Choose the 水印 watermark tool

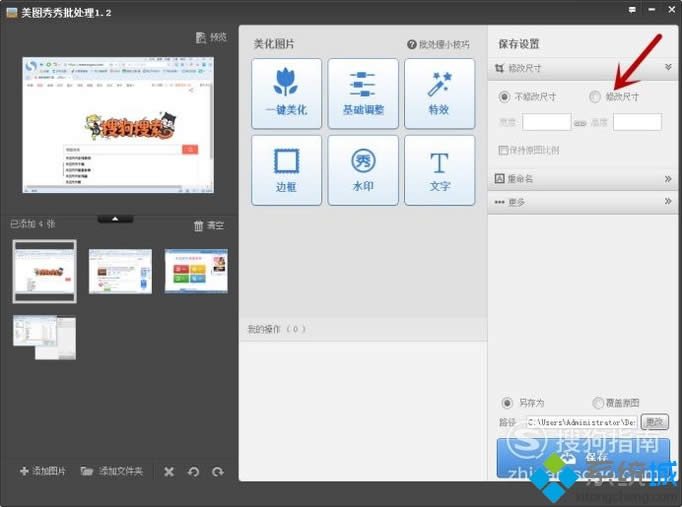(x=363, y=169)
